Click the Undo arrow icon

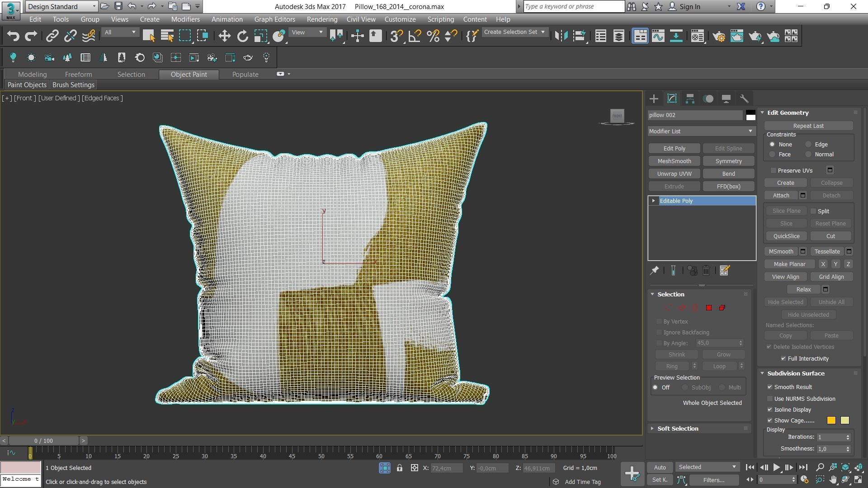(x=13, y=36)
